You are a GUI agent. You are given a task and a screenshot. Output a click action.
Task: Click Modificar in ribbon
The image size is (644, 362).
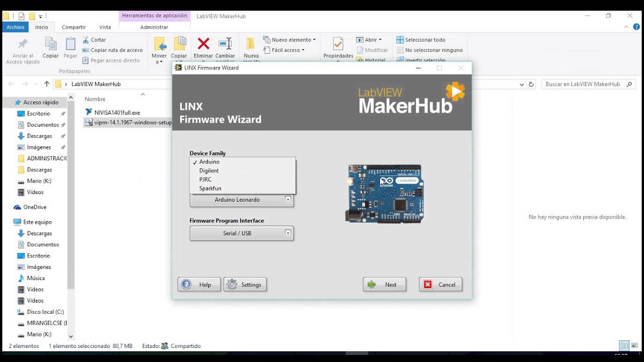point(373,50)
